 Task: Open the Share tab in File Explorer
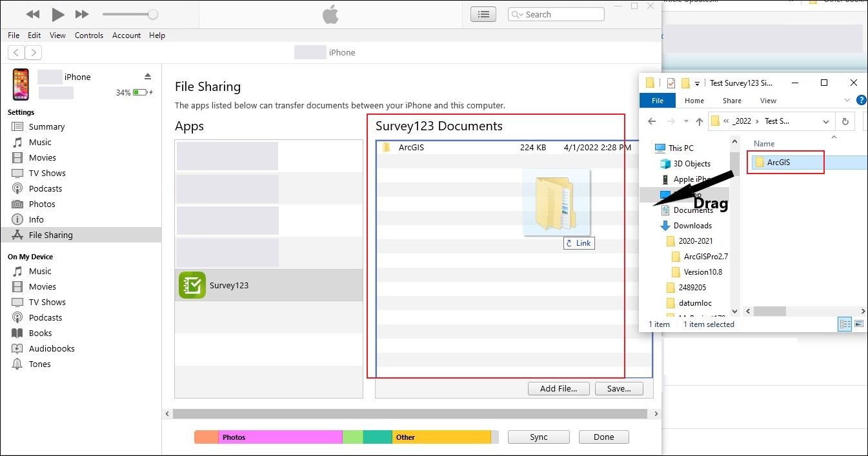click(732, 101)
